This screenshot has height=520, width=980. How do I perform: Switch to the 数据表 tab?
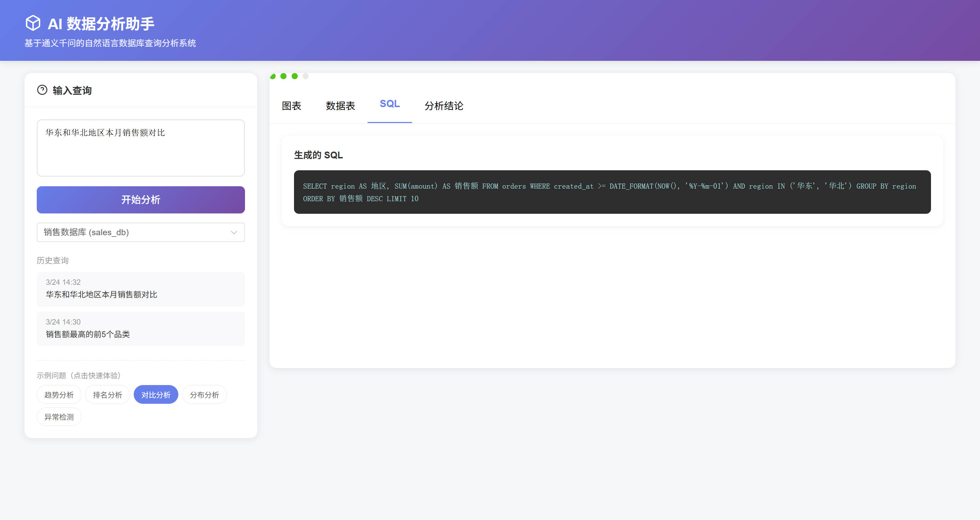tap(340, 106)
